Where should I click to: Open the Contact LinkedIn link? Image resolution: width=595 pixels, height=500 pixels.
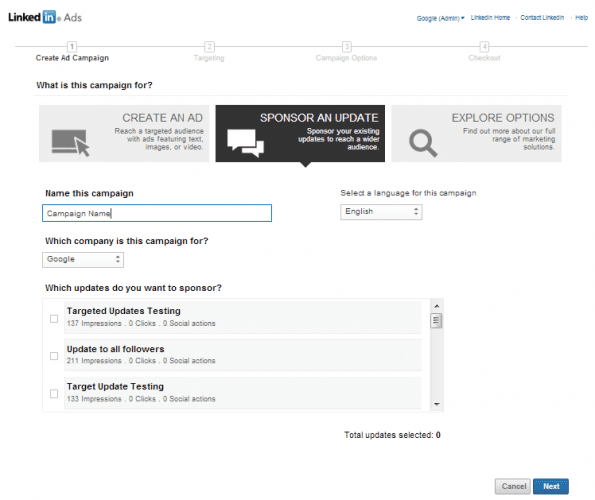[x=542, y=17]
